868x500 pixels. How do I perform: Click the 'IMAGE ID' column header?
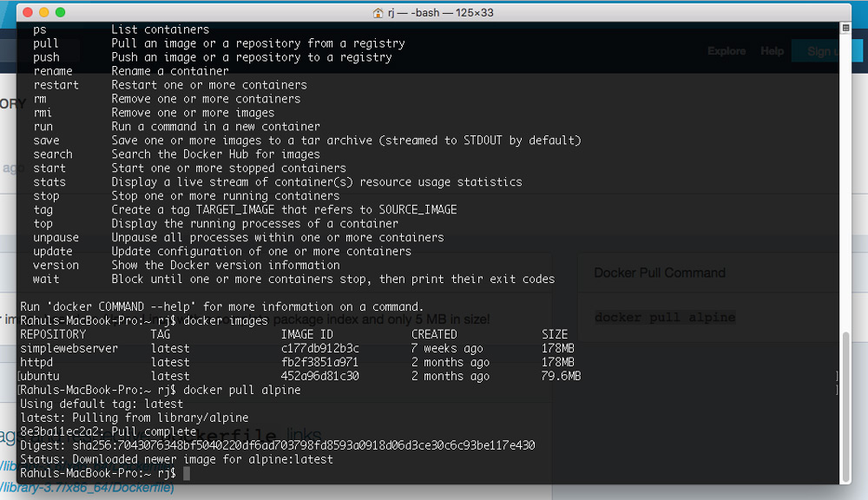(x=306, y=334)
